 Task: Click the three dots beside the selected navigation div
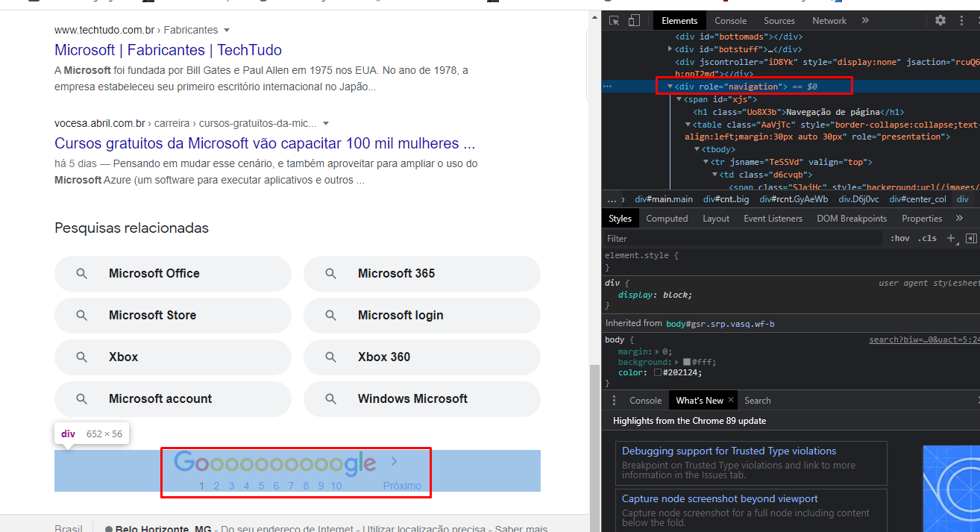tap(608, 87)
